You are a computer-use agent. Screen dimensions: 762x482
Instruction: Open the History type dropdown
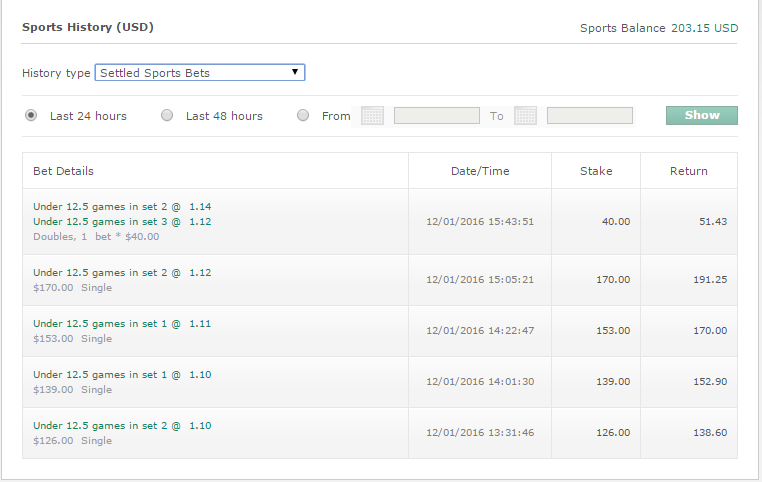[200, 73]
